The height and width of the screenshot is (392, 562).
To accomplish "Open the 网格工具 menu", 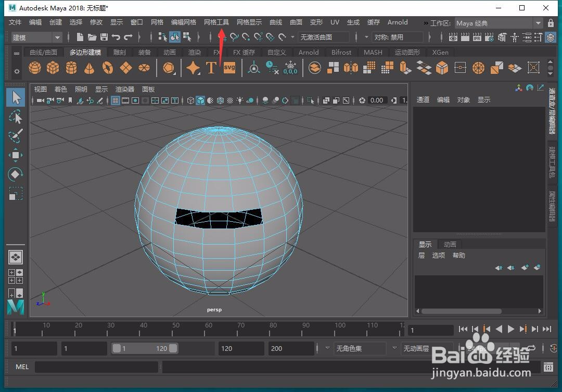I will 216,22.
